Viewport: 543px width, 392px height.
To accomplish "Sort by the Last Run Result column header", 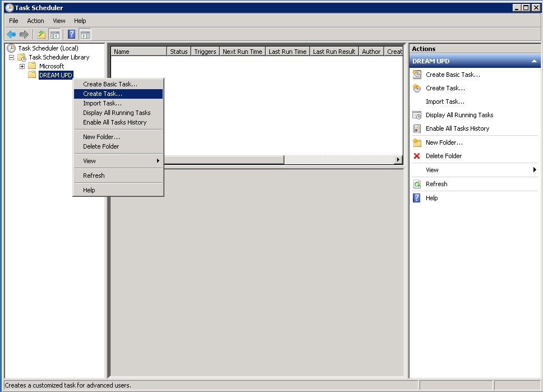I will 334,51.
